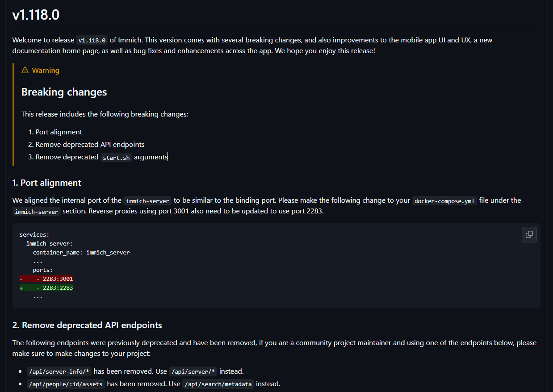Click the red removed line 2283:3001
Image resolution: width=553 pixels, height=392 pixels.
tap(46, 279)
